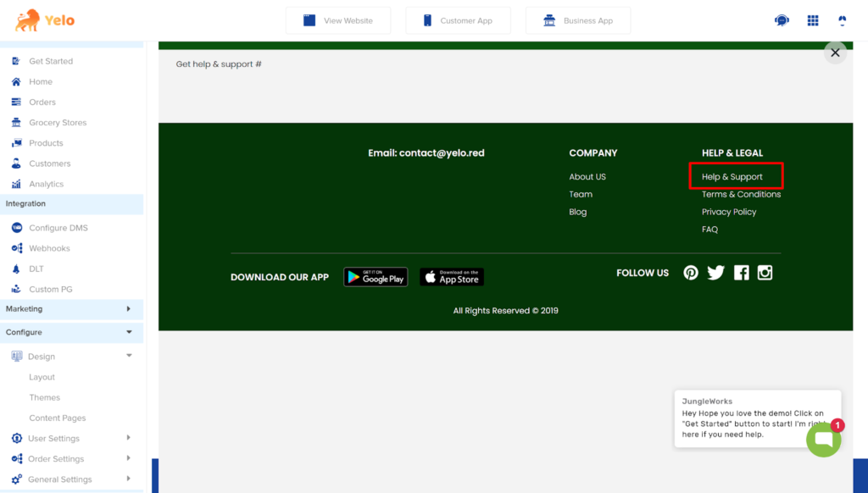Click the support chat icon in header

[x=782, y=20]
